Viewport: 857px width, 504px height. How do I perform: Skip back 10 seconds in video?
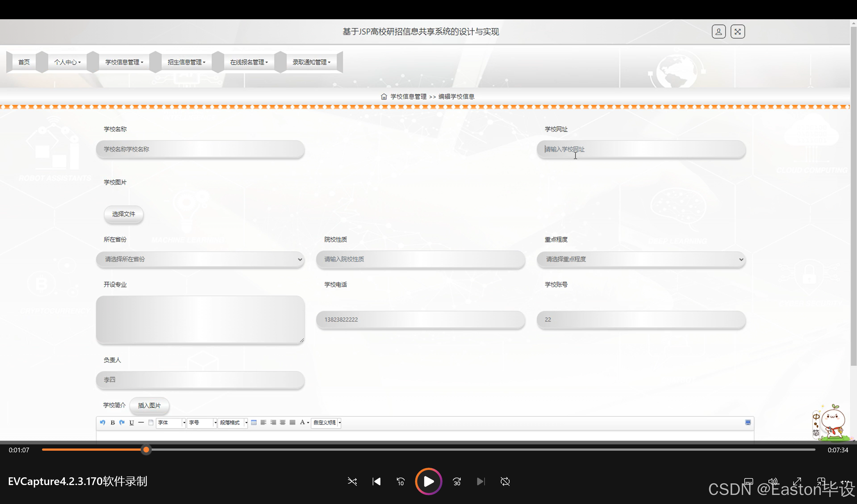tap(401, 481)
